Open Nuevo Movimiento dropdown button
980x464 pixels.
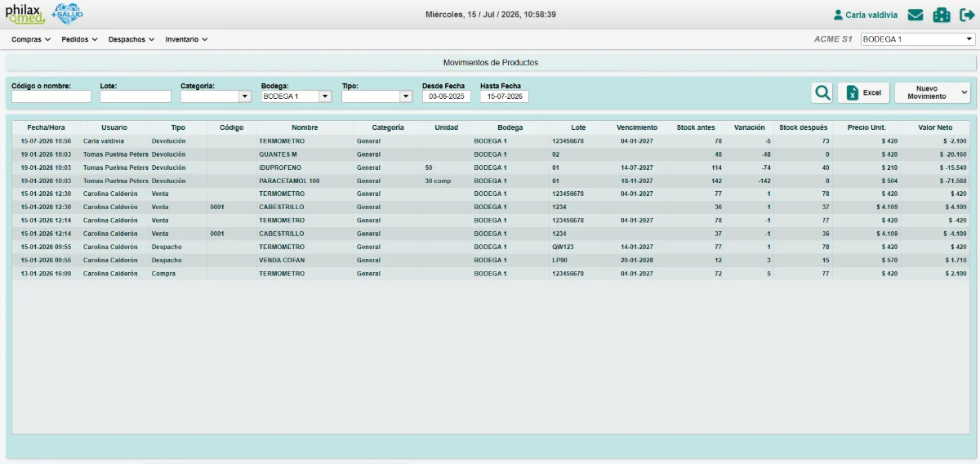pyautogui.click(x=933, y=92)
